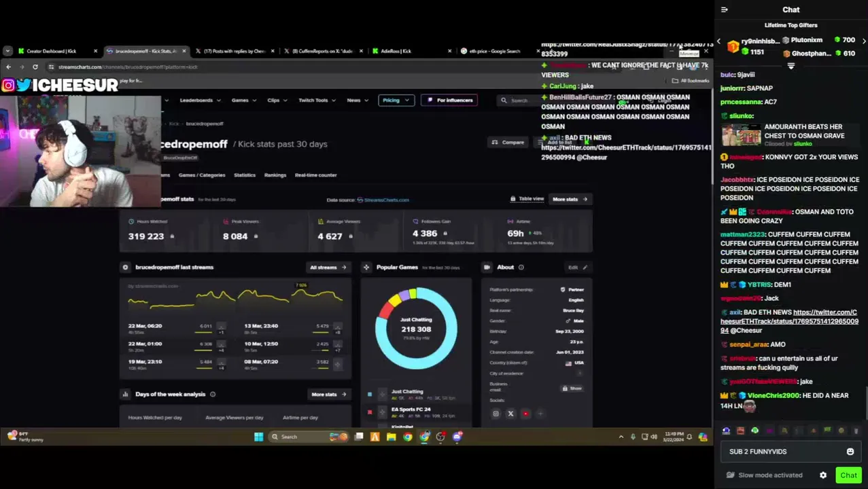Expand Twitch Tools dropdown menu
Viewport: 868px width, 489px height.
point(317,101)
